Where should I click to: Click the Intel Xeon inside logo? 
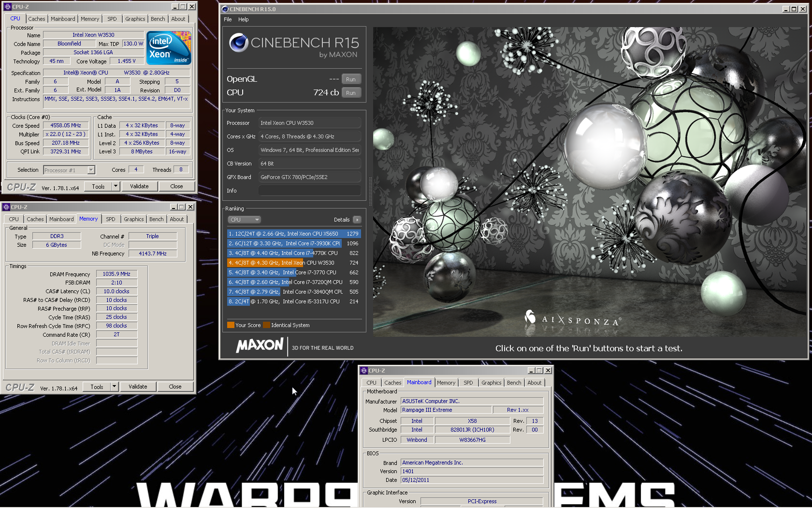(169, 48)
